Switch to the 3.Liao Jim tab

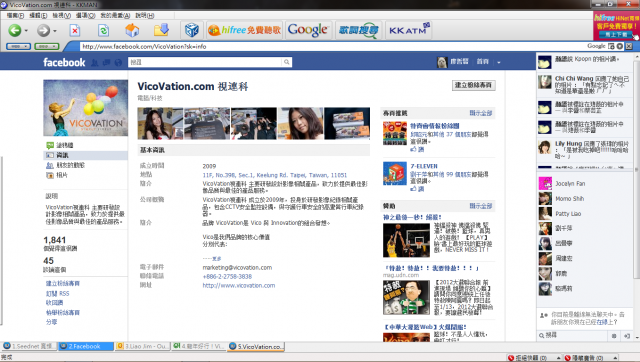pyautogui.click(x=143, y=346)
